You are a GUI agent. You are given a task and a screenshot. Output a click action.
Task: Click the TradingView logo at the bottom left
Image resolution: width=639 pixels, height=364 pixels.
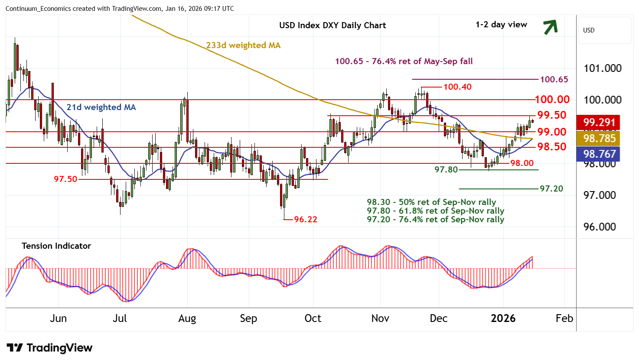[x=49, y=348]
